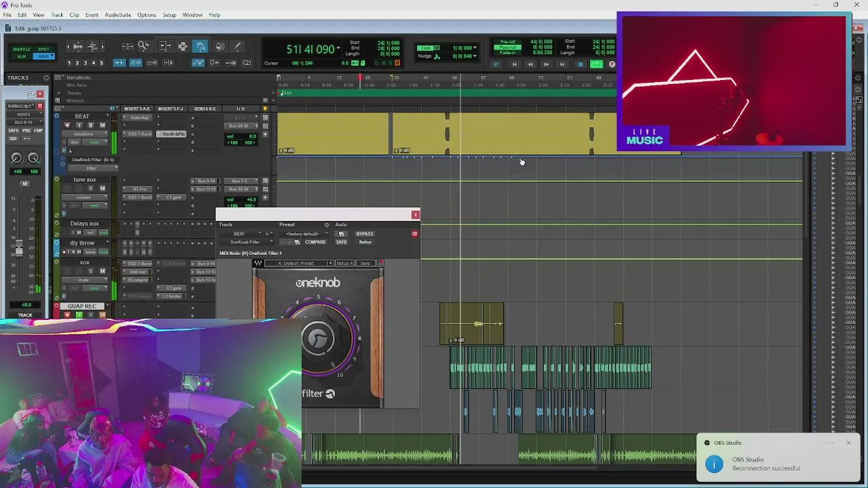Image resolution: width=868 pixels, height=488 pixels.
Task: Toggle input monitoring on GUAP REC track
Action: click(x=79, y=315)
